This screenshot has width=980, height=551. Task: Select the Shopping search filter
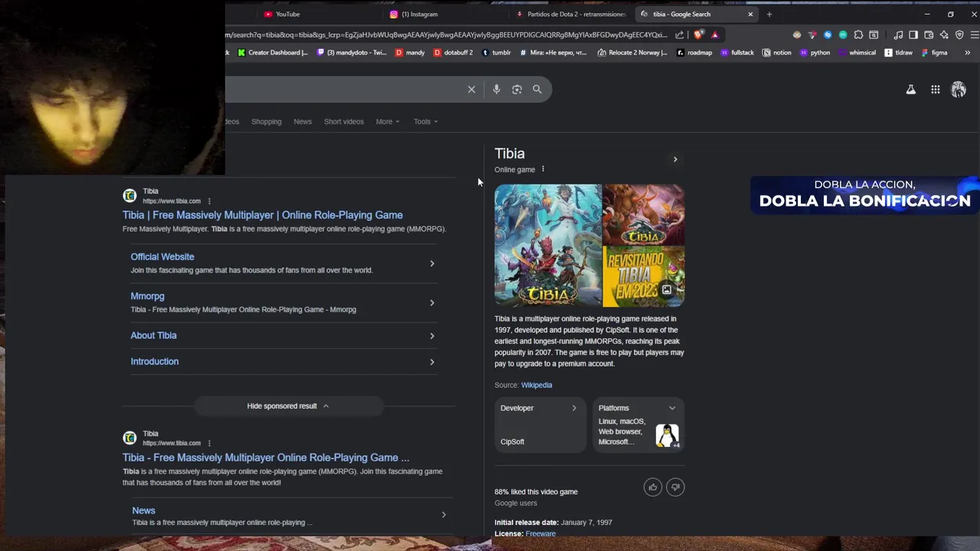(266, 122)
